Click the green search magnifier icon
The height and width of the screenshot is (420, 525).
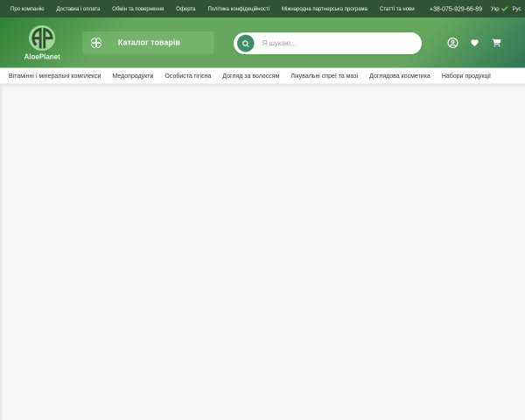pyautogui.click(x=245, y=43)
